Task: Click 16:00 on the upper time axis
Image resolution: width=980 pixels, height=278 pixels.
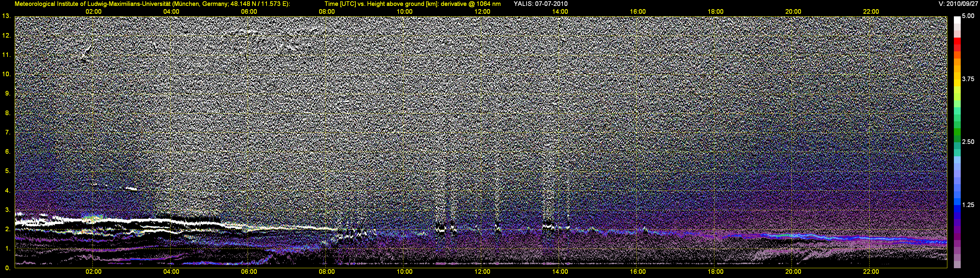Action: 638,11
